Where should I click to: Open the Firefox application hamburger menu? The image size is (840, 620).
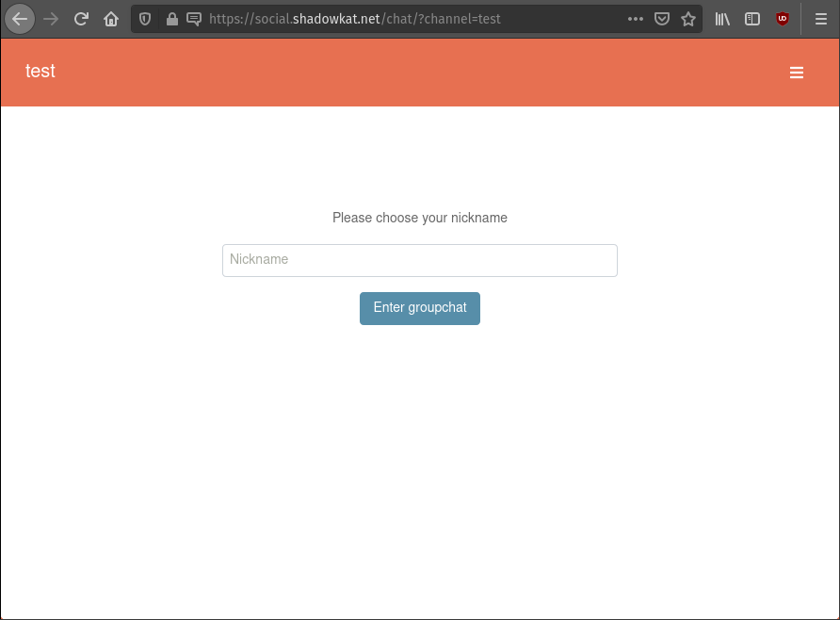click(820, 19)
